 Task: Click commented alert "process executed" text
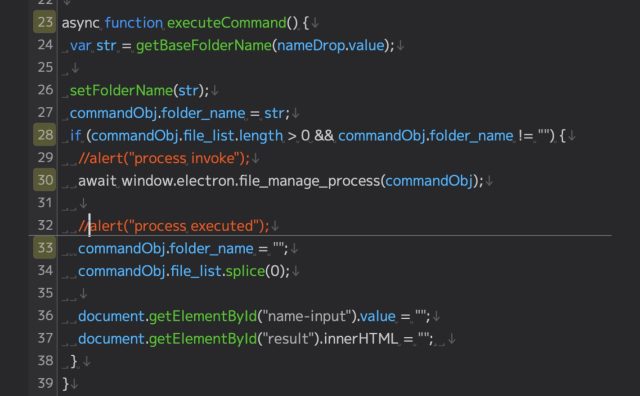pos(173,226)
